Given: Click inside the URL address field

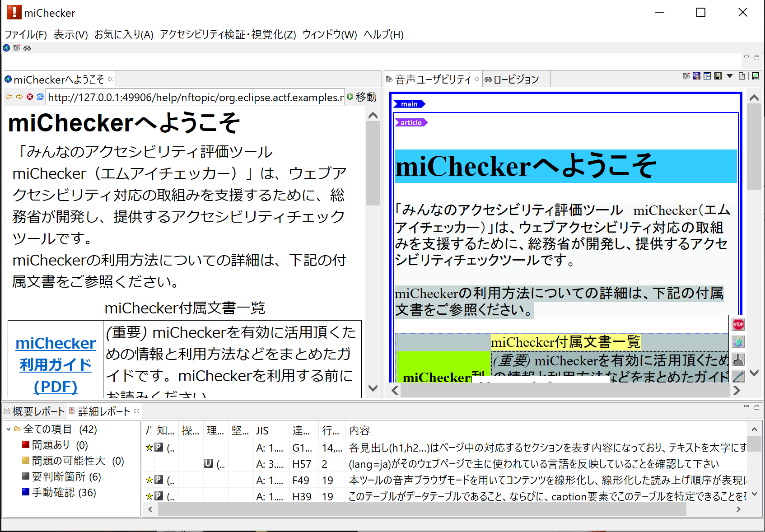Looking at the screenshot, I should coord(194,97).
